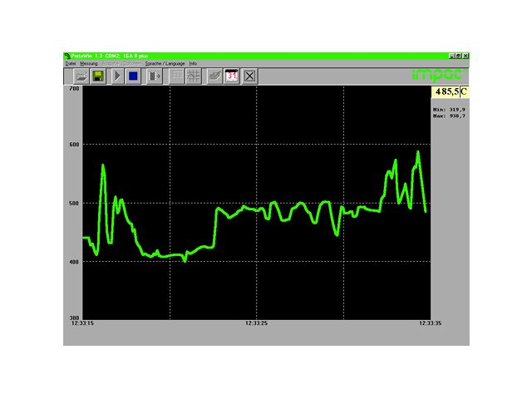Select the table view toolbar icon
The width and height of the screenshot is (532, 399).
(x=176, y=76)
